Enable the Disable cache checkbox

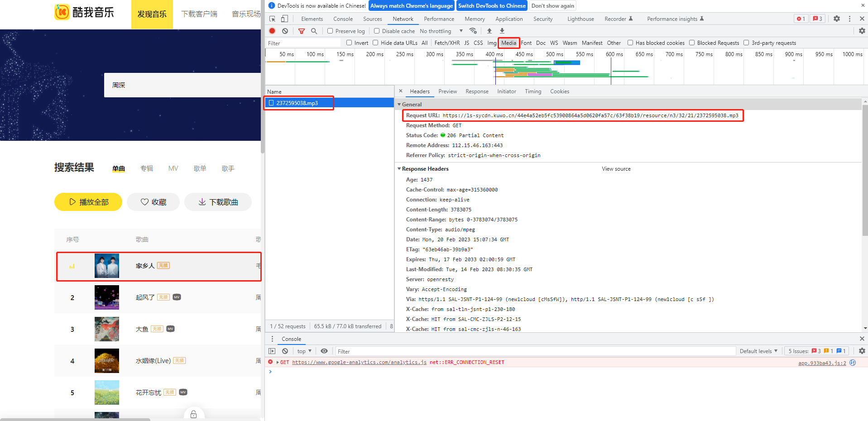click(376, 31)
